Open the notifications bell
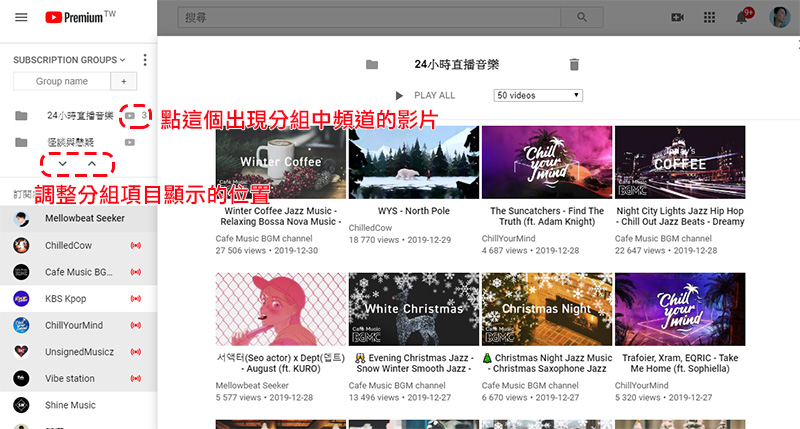The width and height of the screenshot is (800, 429). (743, 17)
